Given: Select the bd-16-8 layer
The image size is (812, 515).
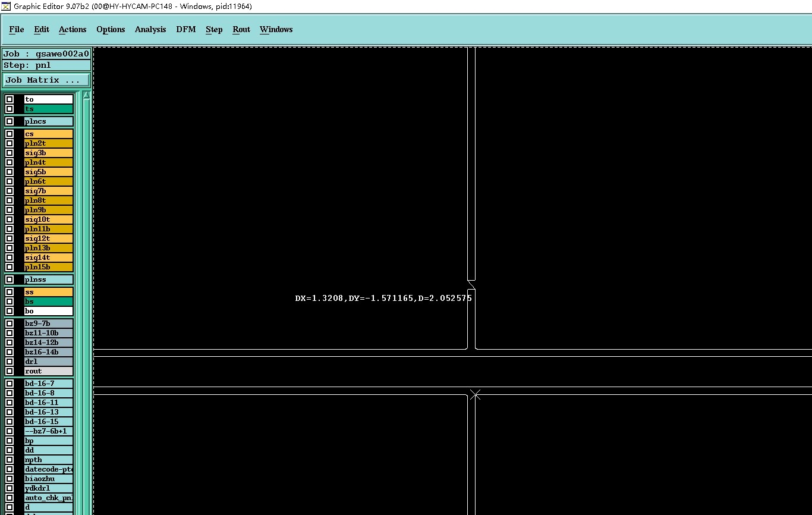Looking at the screenshot, I should [49, 393].
